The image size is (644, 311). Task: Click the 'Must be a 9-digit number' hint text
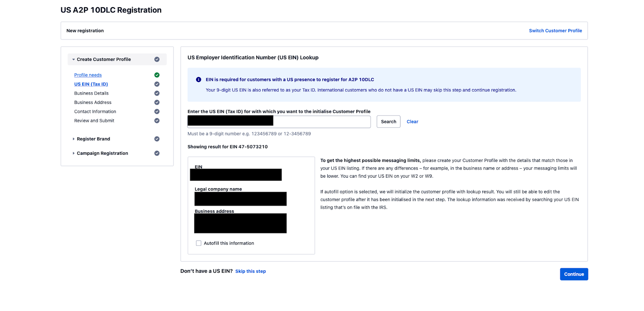tap(249, 134)
